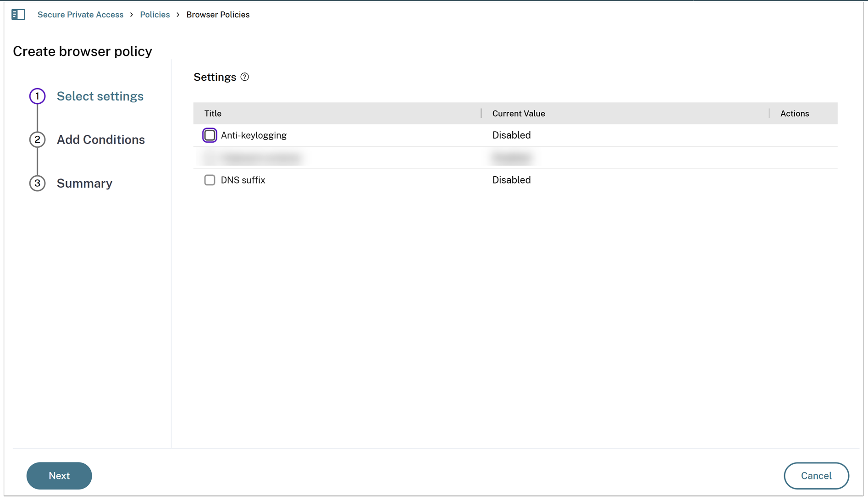Click the Anti-keylogging label text
Viewport: 868px width, 501px height.
click(x=254, y=135)
